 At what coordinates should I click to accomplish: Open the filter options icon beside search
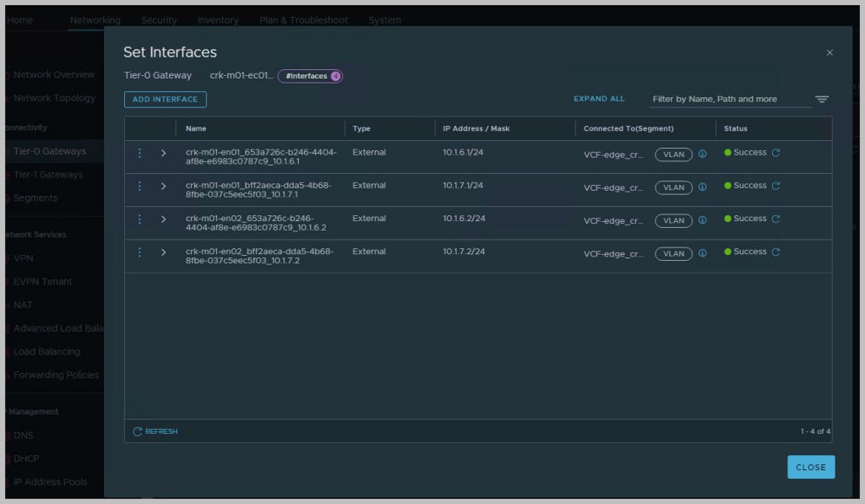pos(821,100)
